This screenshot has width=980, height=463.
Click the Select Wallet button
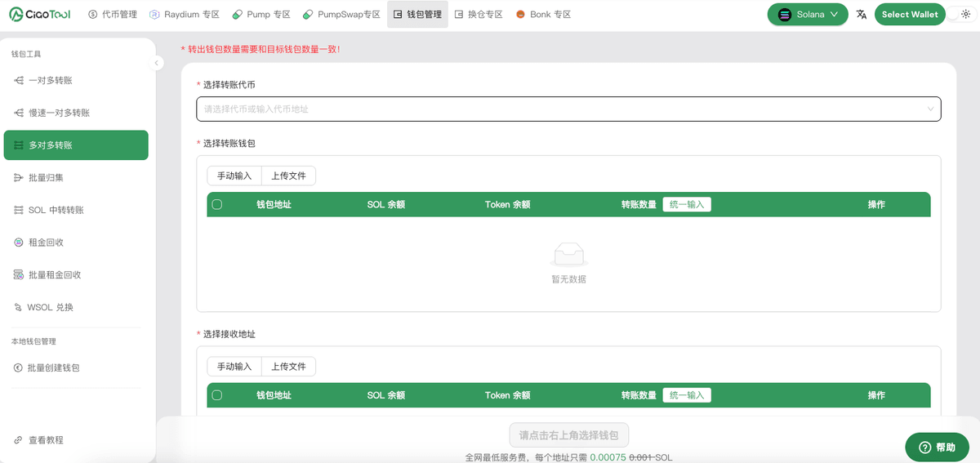[x=910, y=14]
